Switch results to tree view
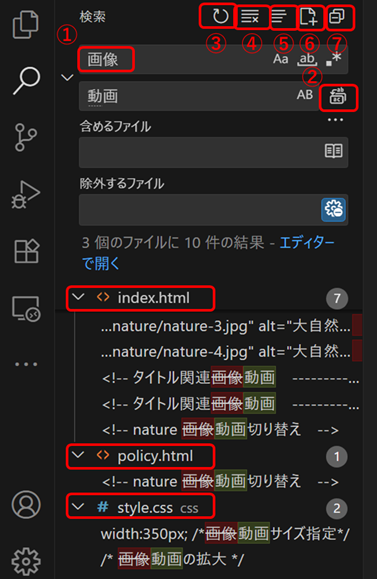 click(279, 16)
